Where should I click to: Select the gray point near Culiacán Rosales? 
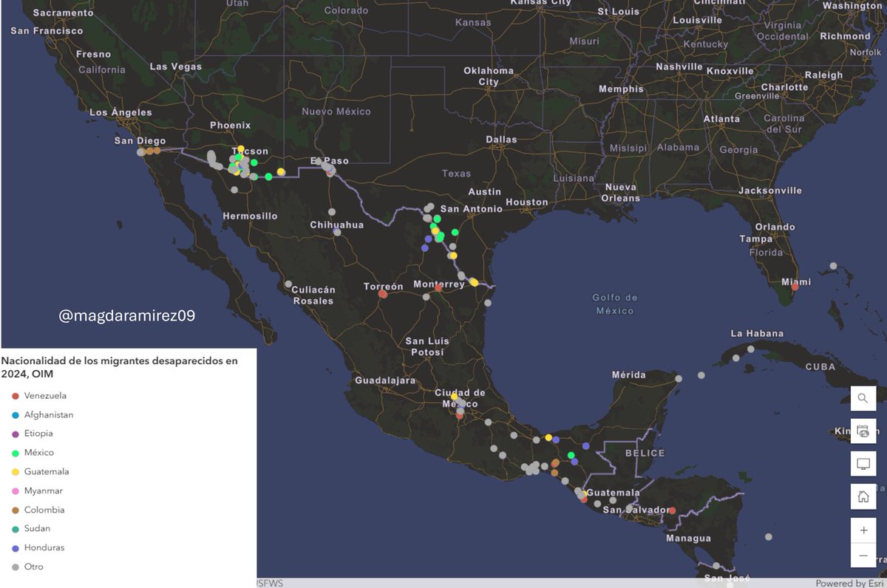[x=288, y=284]
